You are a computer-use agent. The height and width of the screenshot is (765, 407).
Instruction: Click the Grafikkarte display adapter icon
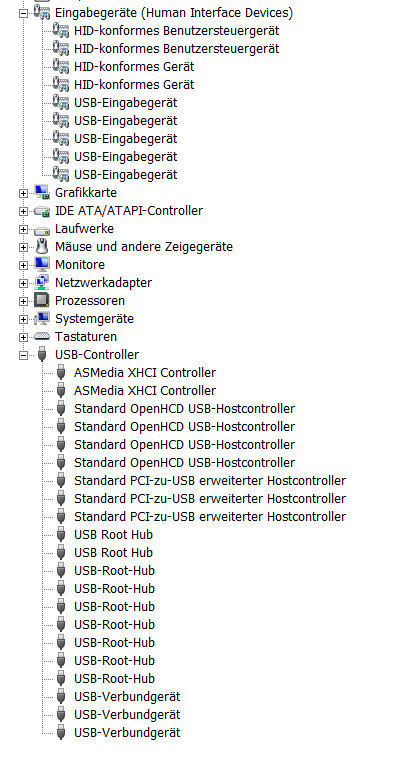[x=42, y=193]
